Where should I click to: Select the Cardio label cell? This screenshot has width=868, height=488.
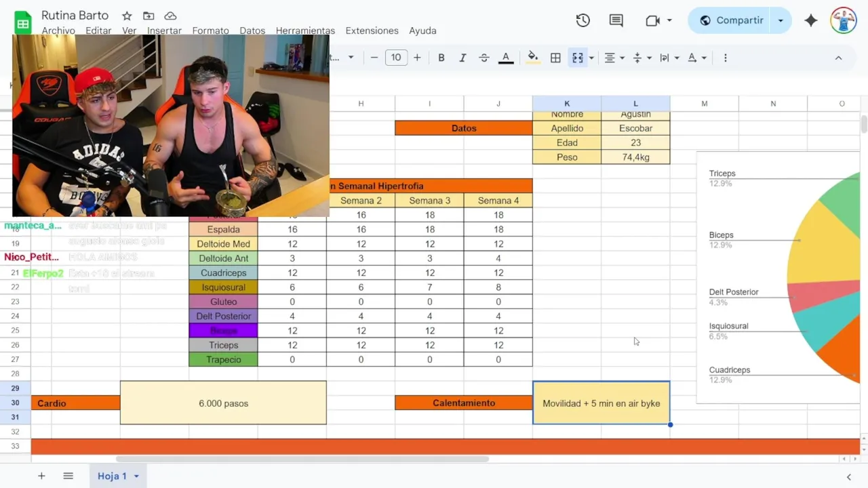pyautogui.click(x=75, y=403)
